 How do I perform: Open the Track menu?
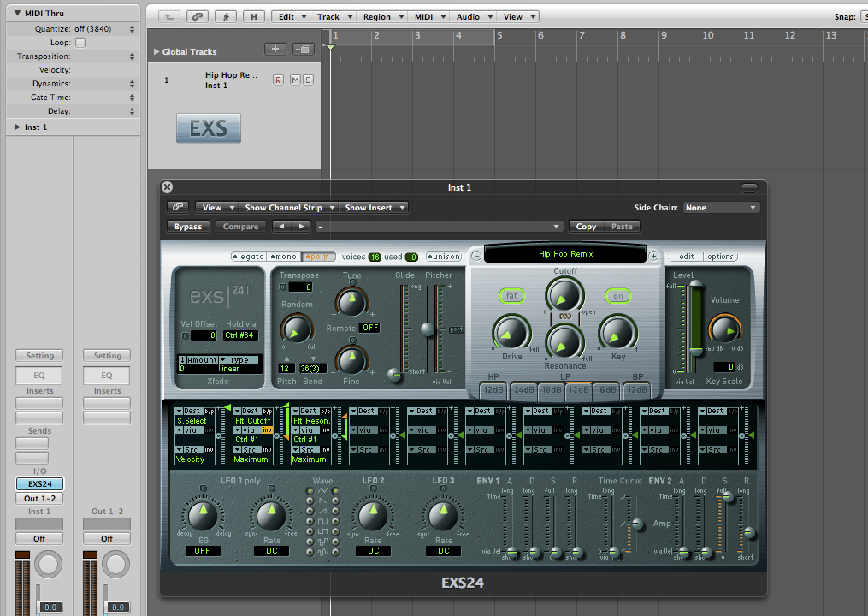click(334, 16)
